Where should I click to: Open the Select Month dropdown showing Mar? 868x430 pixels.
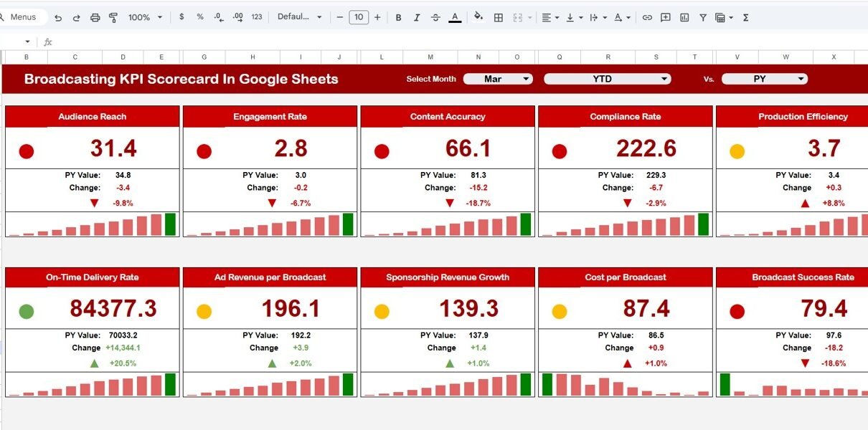(498, 79)
